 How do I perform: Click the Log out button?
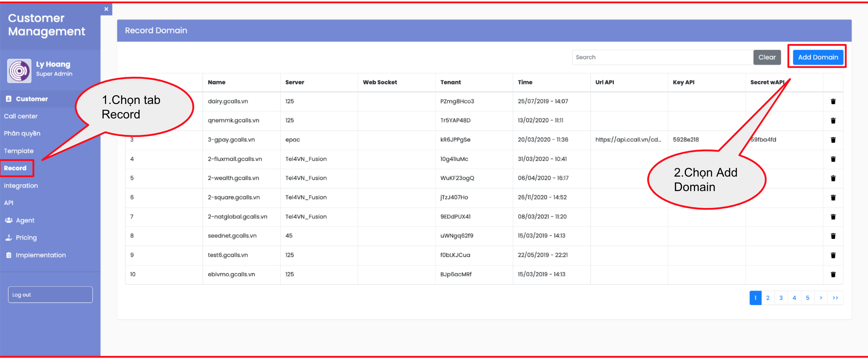pyautogui.click(x=50, y=295)
